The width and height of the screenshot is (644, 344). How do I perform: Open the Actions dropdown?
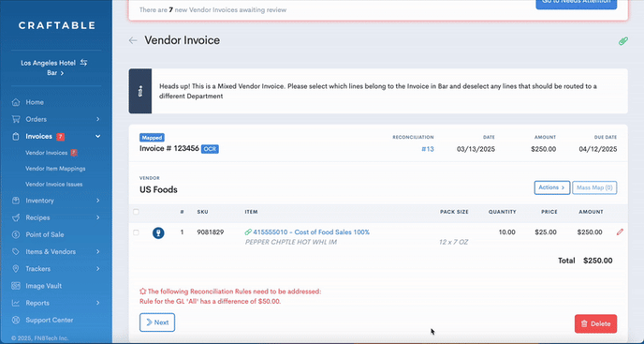[551, 187]
